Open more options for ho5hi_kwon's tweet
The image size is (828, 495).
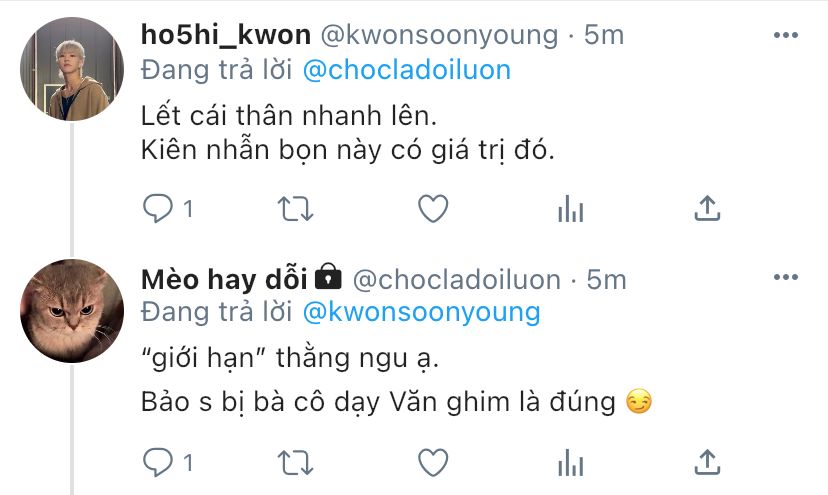[x=785, y=35]
